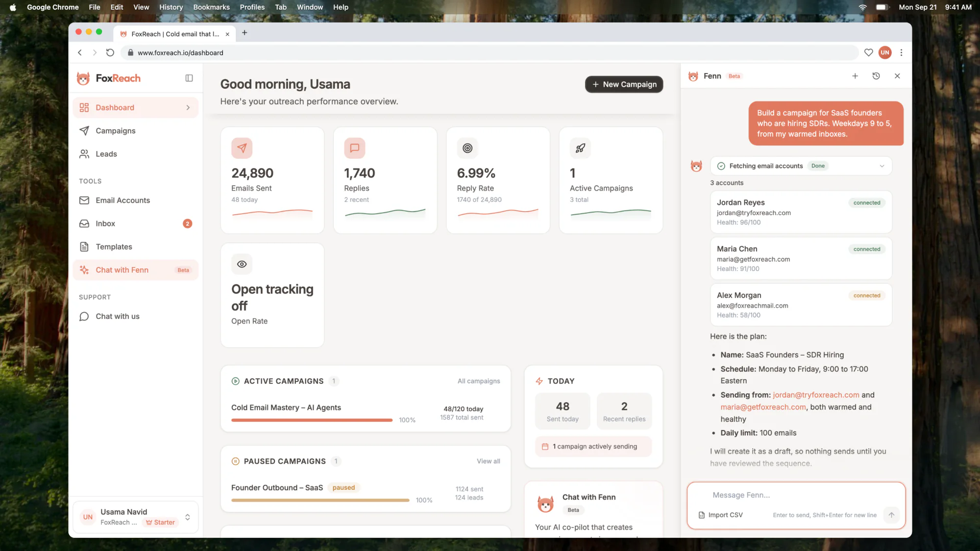The image size is (980, 551).
Task: Click the Dashboard grid icon
Action: (x=84, y=108)
